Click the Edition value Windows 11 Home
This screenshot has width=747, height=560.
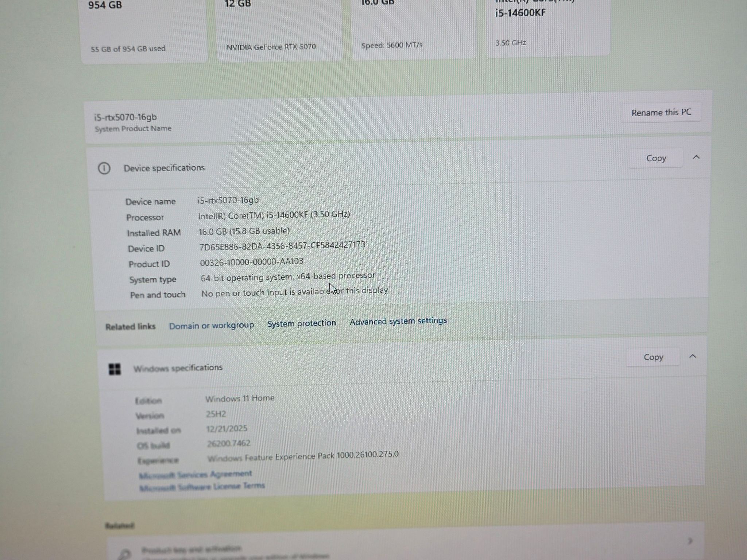click(240, 398)
